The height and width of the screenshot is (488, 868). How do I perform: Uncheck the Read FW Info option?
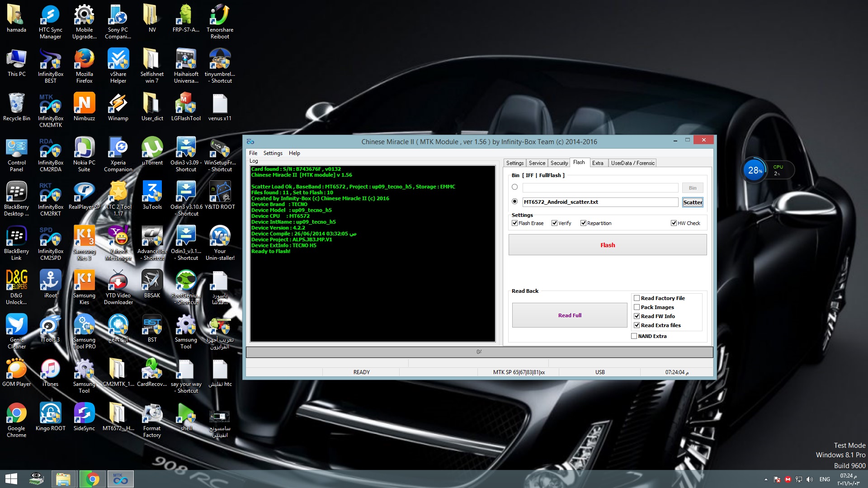[637, 316]
